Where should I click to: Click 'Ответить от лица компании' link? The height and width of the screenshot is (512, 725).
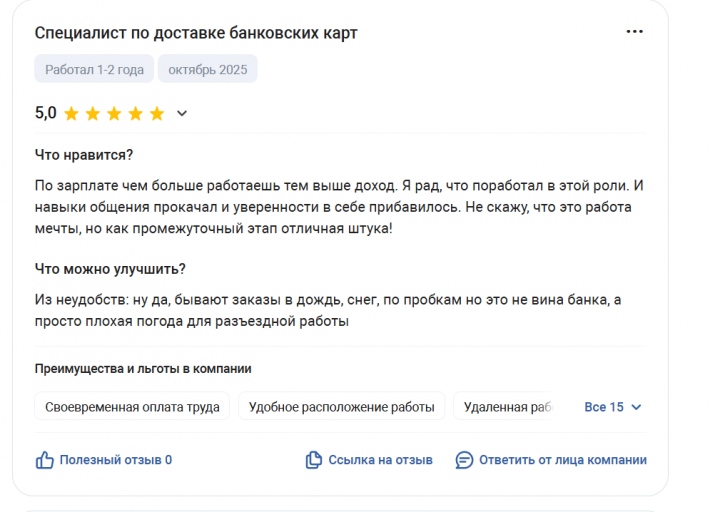pos(563,460)
